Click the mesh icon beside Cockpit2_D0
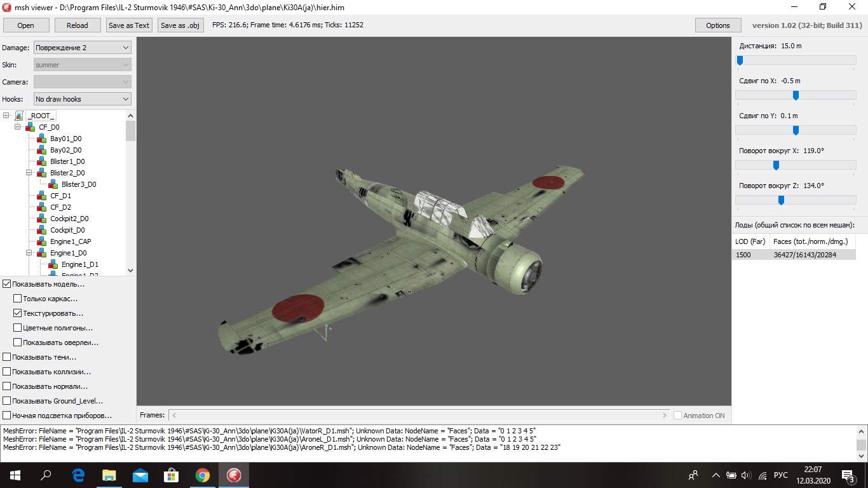868x488 pixels. [x=41, y=219]
